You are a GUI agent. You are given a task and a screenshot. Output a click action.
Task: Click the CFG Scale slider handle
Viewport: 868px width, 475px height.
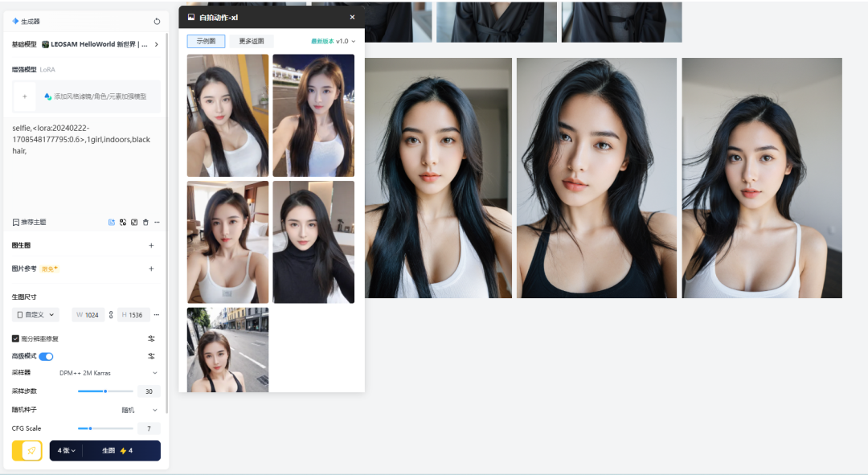pos(90,428)
